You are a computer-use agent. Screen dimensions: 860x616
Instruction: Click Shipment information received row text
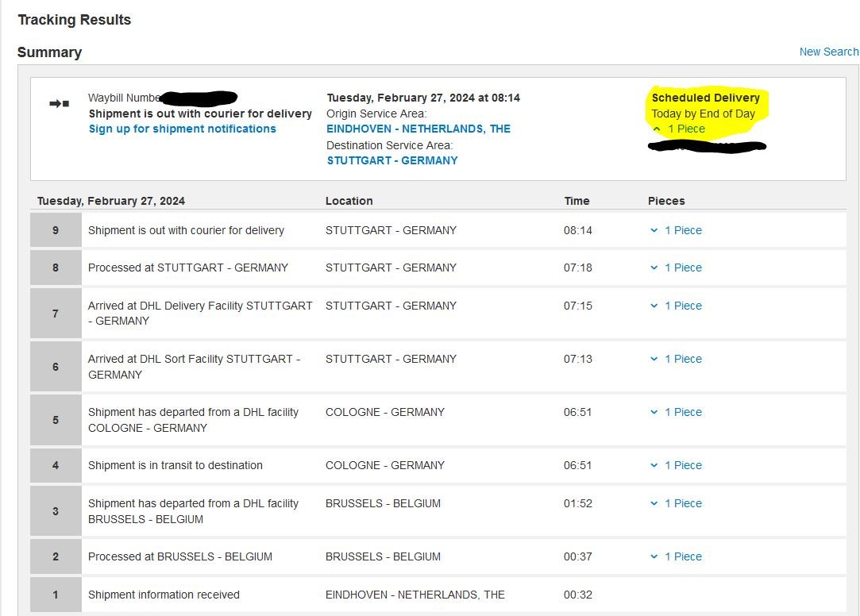tap(164, 595)
